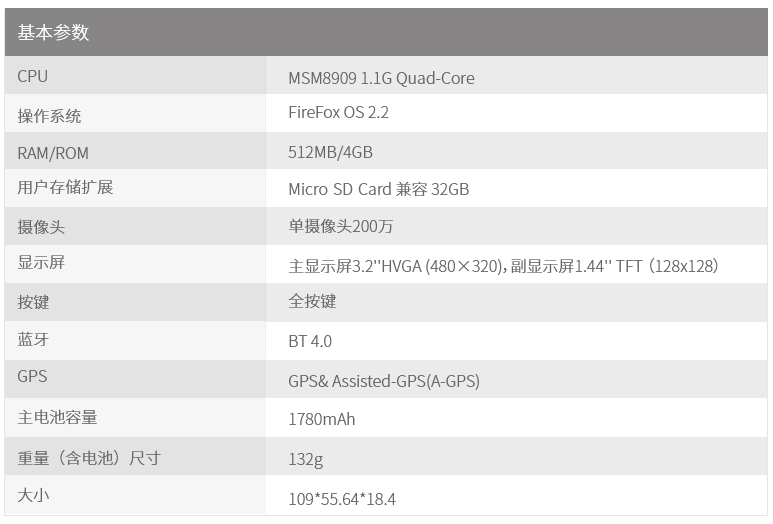773x524 pixels.
Task: Select the 摄像头 row label
Action: click(x=42, y=227)
